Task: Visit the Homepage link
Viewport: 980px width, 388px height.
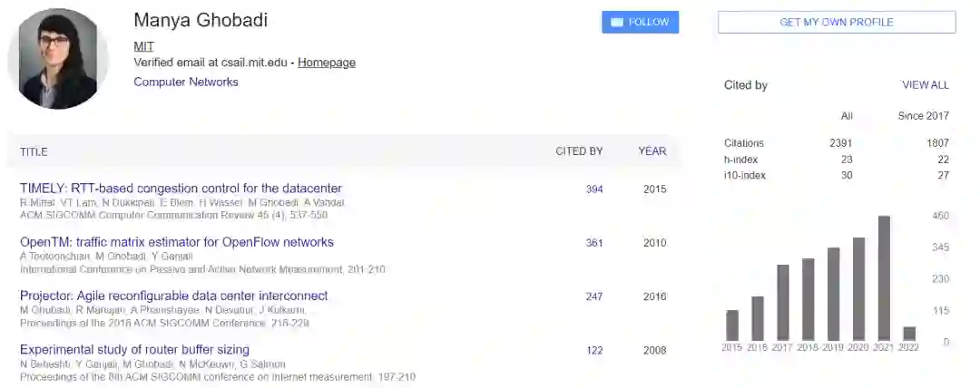Action: (327, 63)
